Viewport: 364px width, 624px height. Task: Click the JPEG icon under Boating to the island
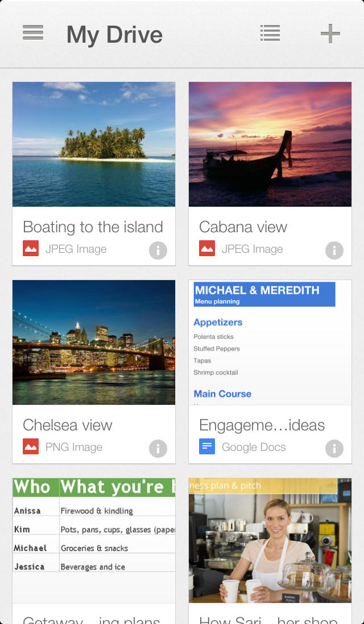pos(30,248)
